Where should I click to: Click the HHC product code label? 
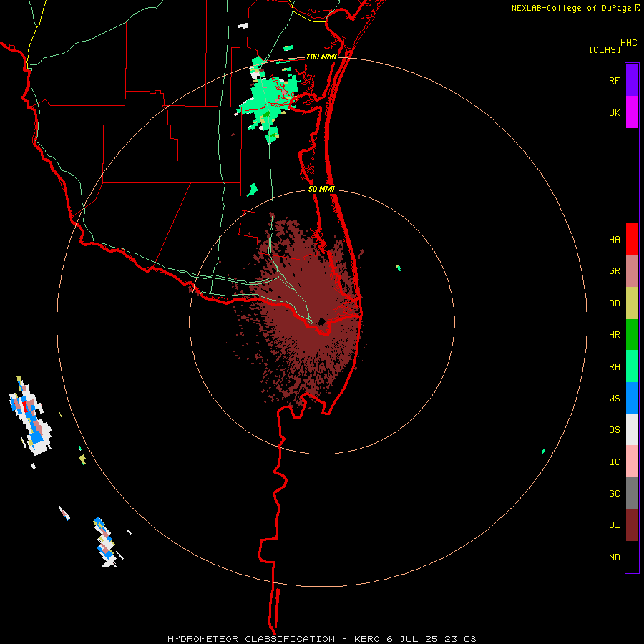[628, 43]
